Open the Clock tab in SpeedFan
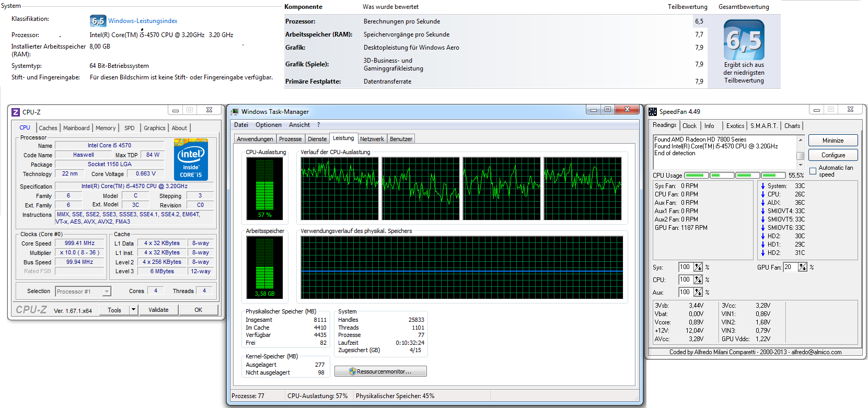This screenshot has width=868, height=408. tap(689, 126)
